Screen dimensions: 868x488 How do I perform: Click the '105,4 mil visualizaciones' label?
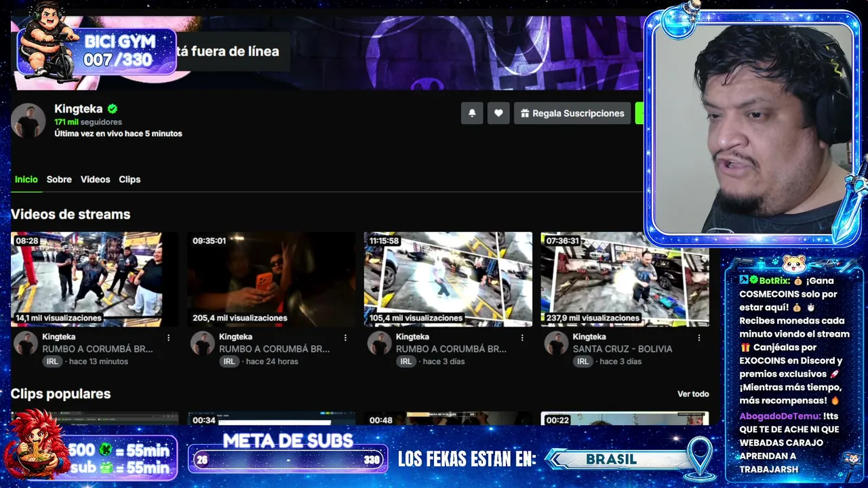[416, 318]
